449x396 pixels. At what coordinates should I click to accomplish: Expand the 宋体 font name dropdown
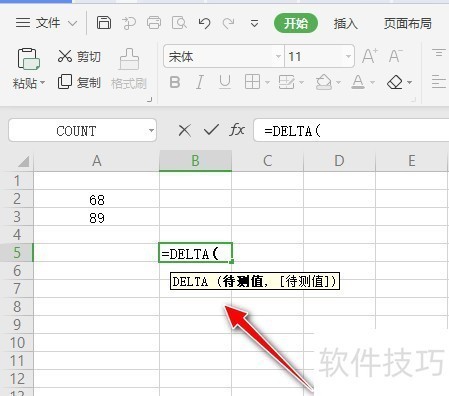[278, 56]
